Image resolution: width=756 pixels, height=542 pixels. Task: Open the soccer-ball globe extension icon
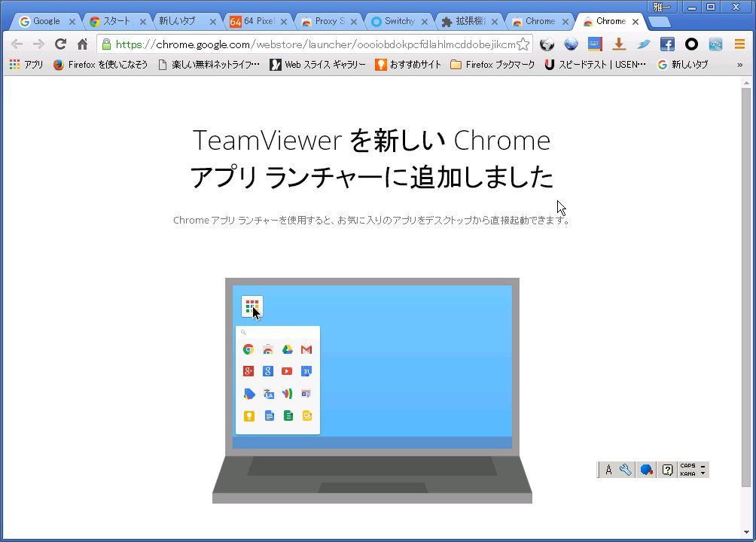547,44
